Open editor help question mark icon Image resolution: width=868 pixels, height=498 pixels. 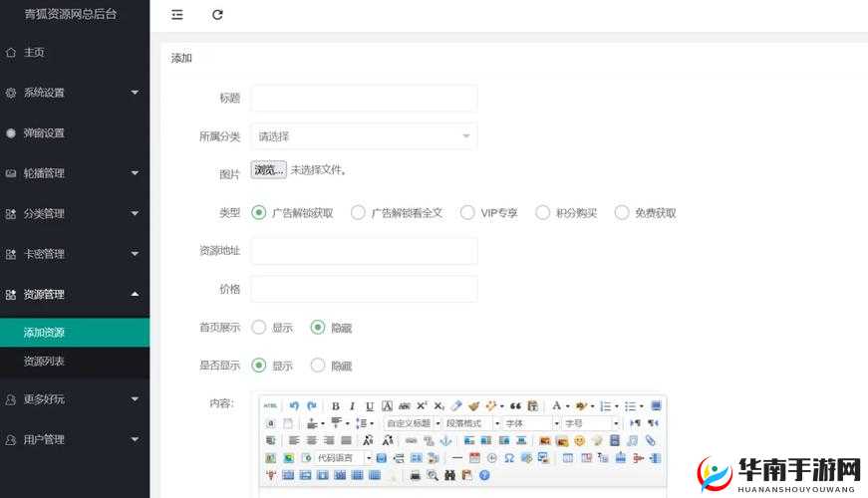click(x=484, y=475)
